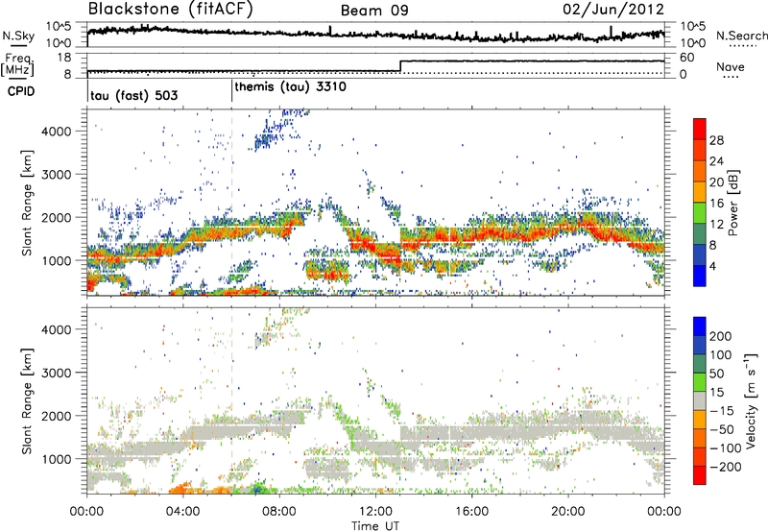Click the '-200' tick on the Velocity colorbar
The image size is (768, 532).
pos(725,467)
